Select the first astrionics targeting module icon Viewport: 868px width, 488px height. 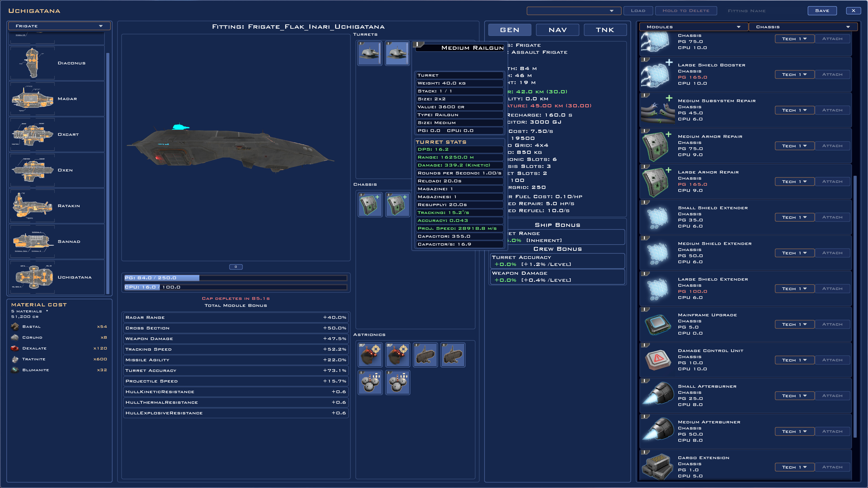(x=370, y=355)
